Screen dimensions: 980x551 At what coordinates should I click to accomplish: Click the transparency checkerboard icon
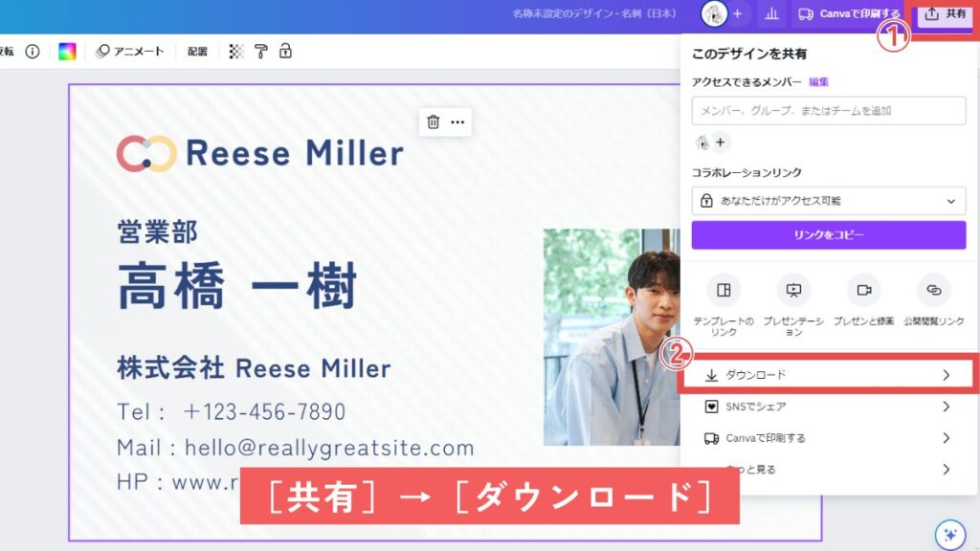236,52
